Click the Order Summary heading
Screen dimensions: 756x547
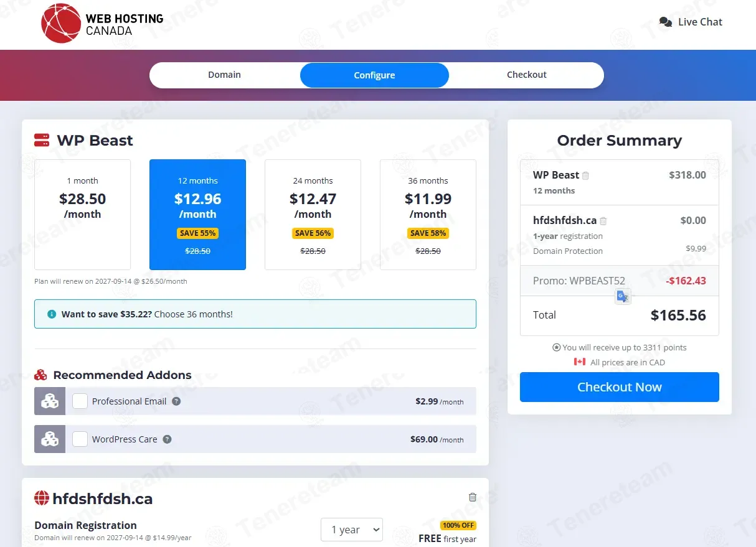(x=620, y=141)
